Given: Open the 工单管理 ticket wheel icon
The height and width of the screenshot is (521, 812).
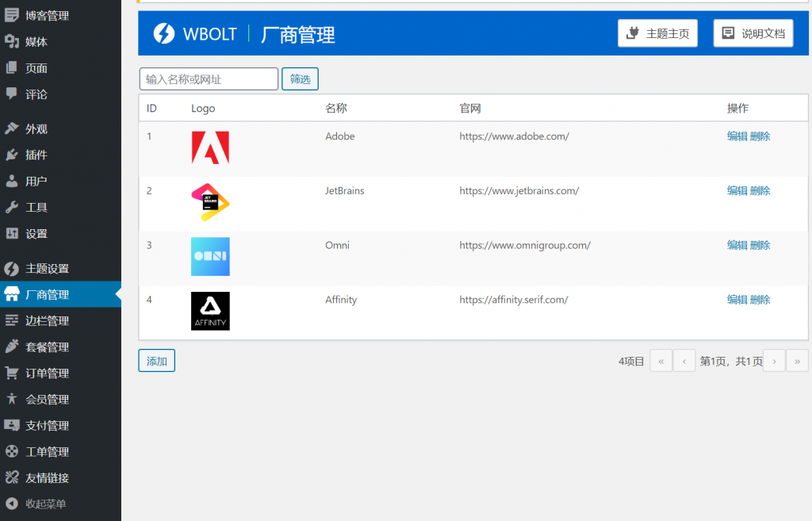Looking at the screenshot, I should pyautogui.click(x=11, y=451).
